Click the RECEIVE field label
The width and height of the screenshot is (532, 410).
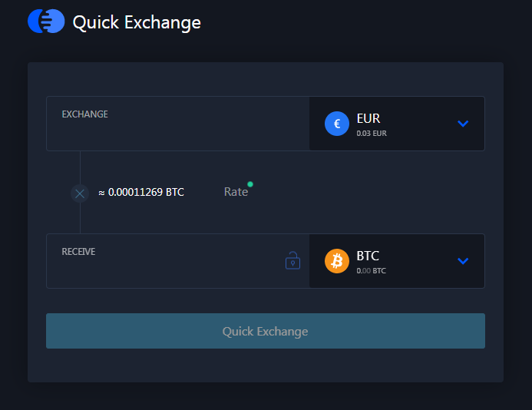pos(78,252)
